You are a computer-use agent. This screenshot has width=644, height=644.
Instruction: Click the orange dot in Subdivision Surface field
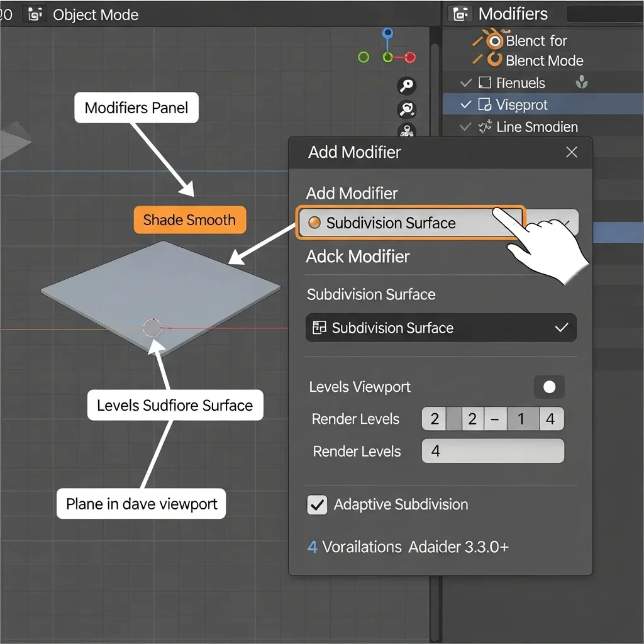314,222
